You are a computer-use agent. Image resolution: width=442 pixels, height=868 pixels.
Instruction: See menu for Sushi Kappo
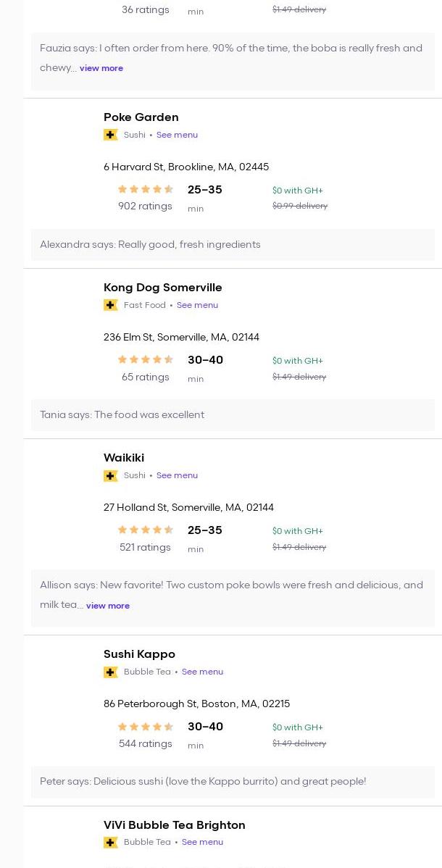202,672
